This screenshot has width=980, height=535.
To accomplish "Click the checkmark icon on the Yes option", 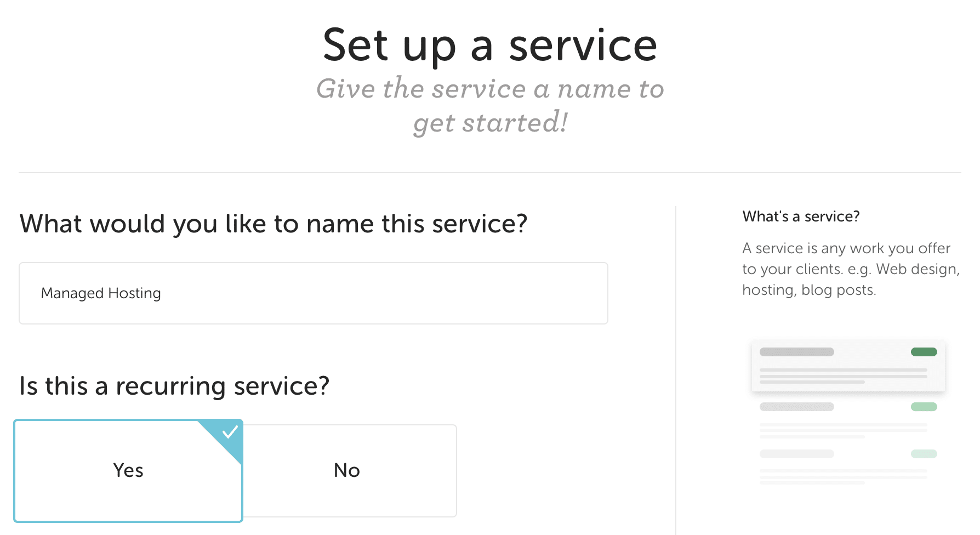I will coord(230,432).
